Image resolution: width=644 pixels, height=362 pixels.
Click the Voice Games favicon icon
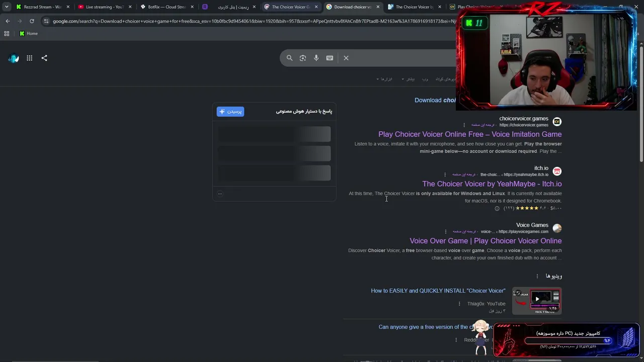pos(557,228)
